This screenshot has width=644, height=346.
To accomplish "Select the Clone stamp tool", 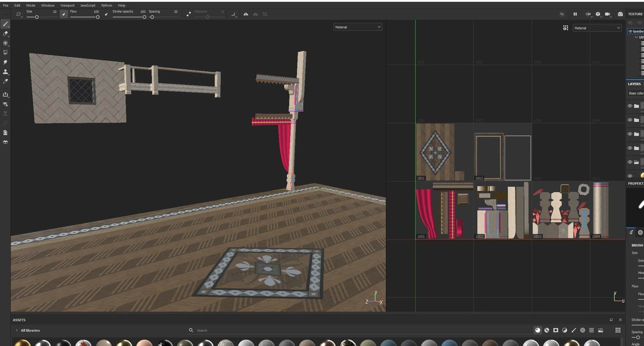I will 5,72.
